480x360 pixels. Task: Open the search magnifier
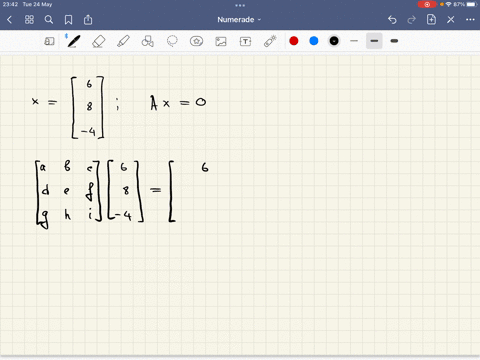49,20
